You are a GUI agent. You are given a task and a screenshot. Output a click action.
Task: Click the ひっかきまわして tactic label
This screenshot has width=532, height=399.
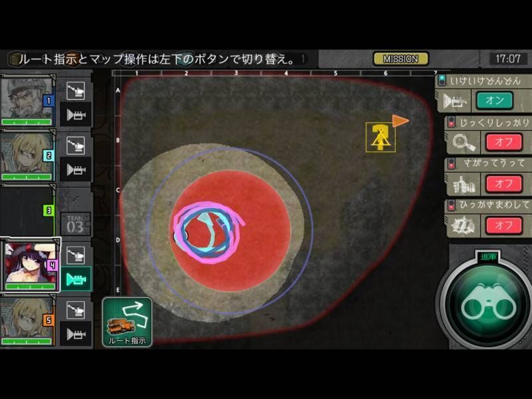click(494, 205)
